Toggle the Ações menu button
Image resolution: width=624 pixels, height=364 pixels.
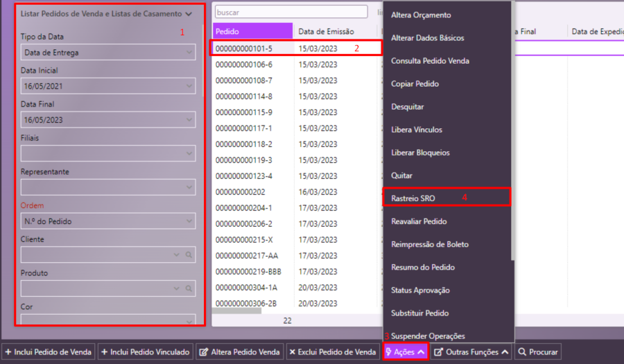(405, 352)
